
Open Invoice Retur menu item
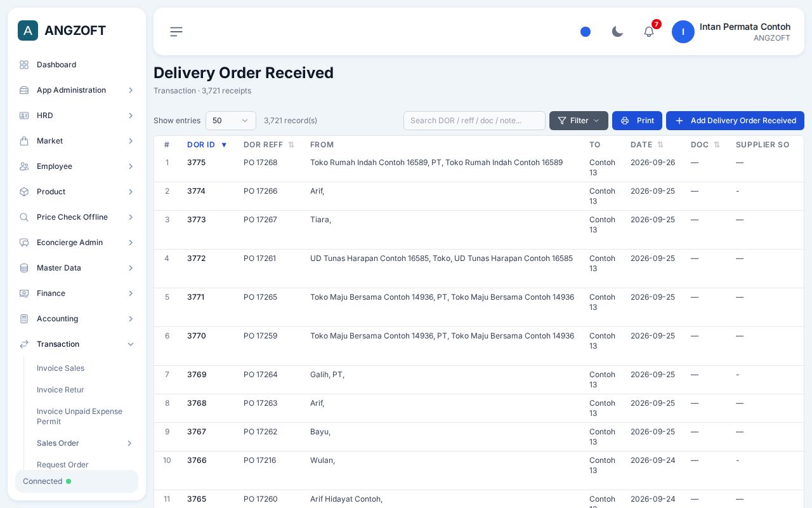(60, 390)
